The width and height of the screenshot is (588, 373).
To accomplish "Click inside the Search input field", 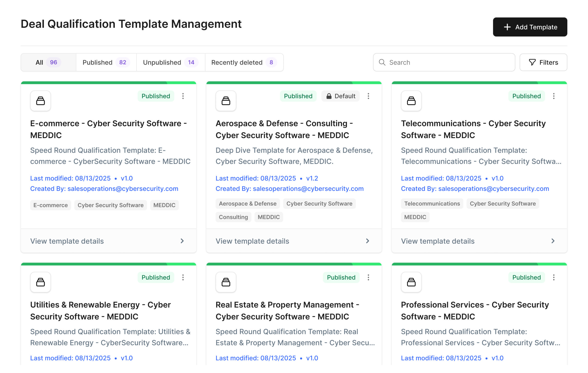I will [444, 62].
